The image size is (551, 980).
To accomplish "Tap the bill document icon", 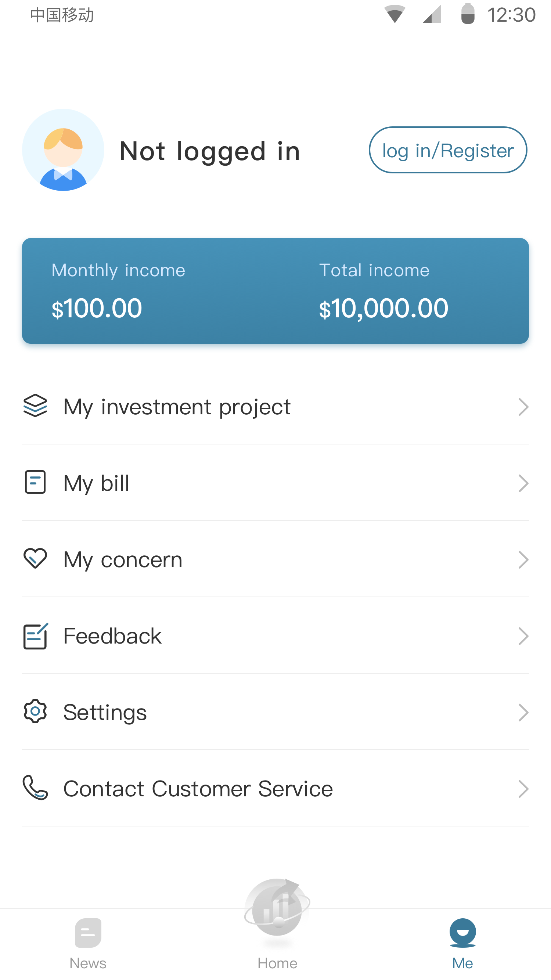I will click(35, 482).
